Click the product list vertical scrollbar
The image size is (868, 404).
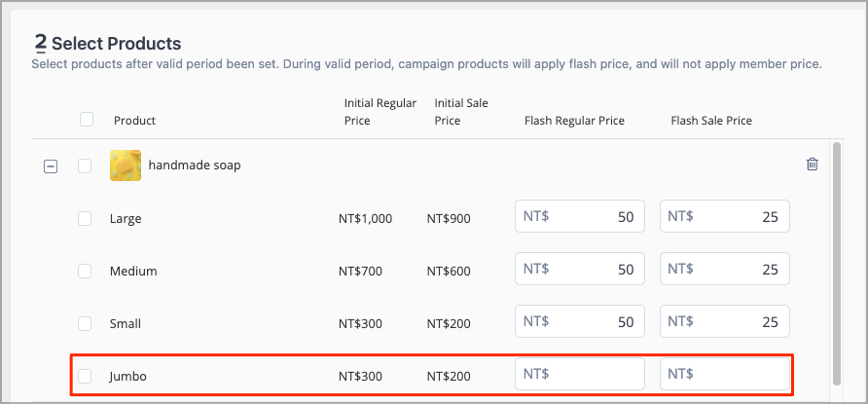(x=837, y=263)
